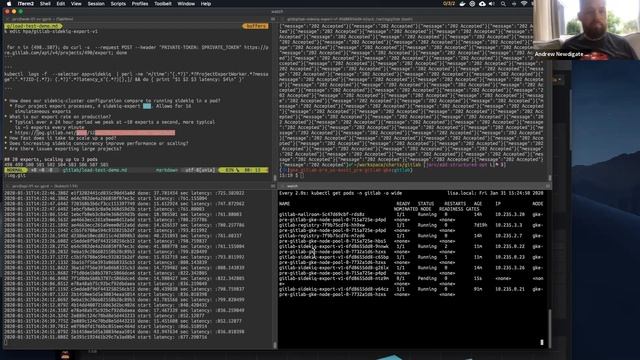This screenshot has width=640, height=360.
Task: Click the "## 20 exports, scaling up to 3 pods" heading
Action: tap(51, 160)
